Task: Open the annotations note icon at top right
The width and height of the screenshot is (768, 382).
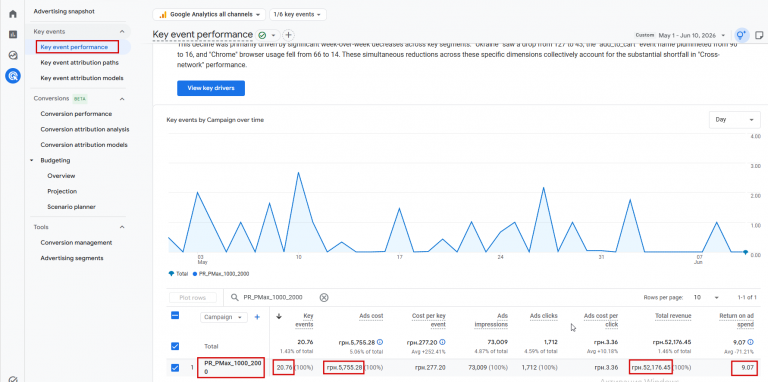Action: tap(759, 35)
